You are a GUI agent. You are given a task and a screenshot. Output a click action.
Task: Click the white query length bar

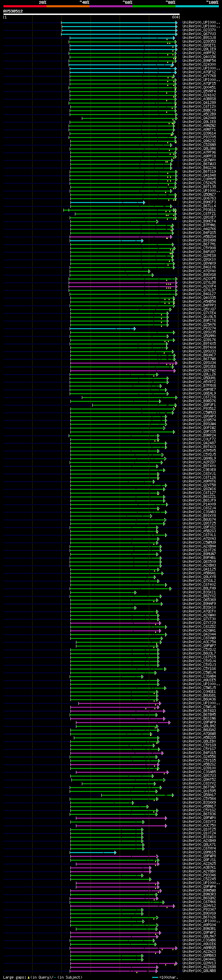[92, 15]
